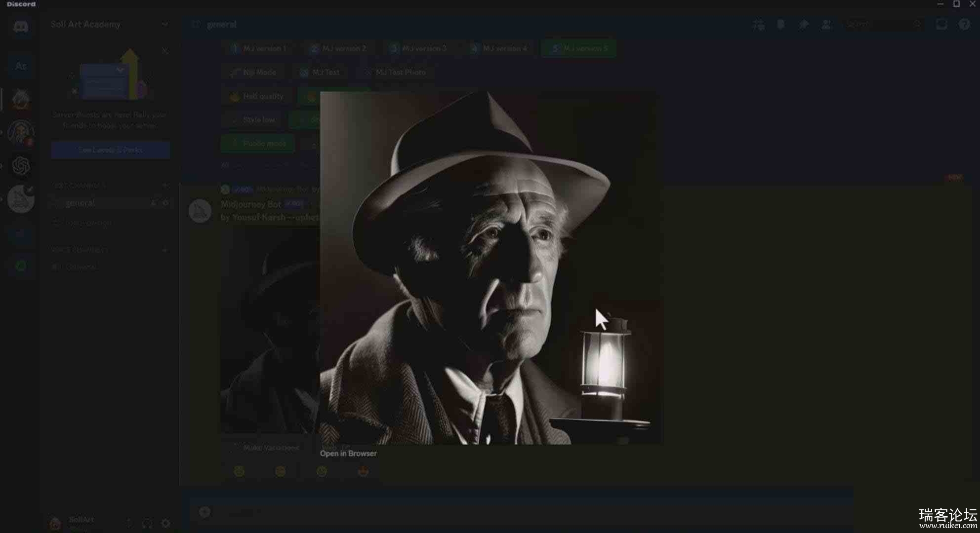Click the second emoji reaction
The image size is (980, 533).
point(280,472)
